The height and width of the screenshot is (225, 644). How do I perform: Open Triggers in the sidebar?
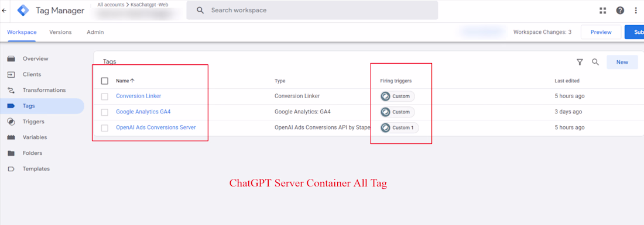tap(33, 122)
